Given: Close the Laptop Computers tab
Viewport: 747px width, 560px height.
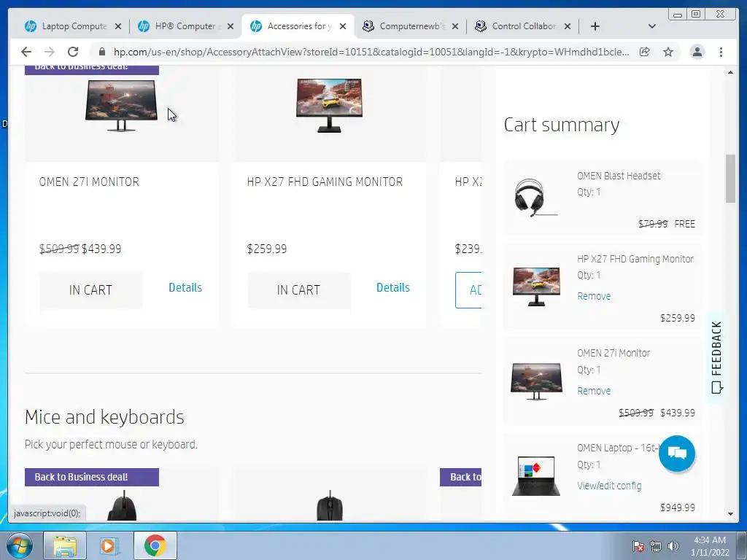Looking at the screenshot, I should pyautogui.click(x=118, y=26).
